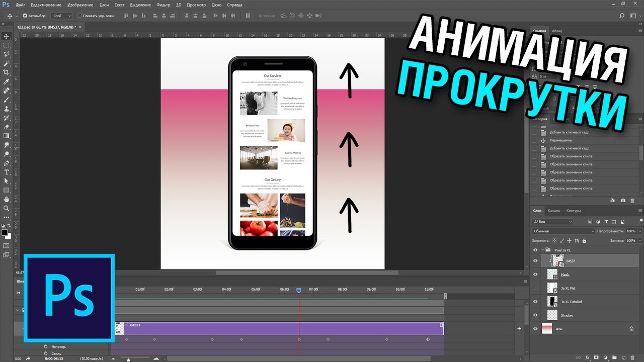This screenshot has height=362, width=644.
Task: Create a new group folder
Action: [614, 358]
